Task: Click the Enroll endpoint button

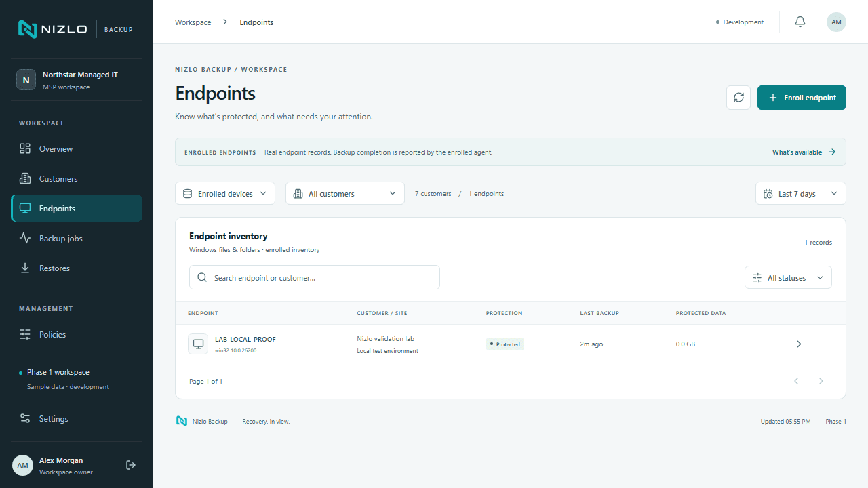Action: [x=802, y=98]
